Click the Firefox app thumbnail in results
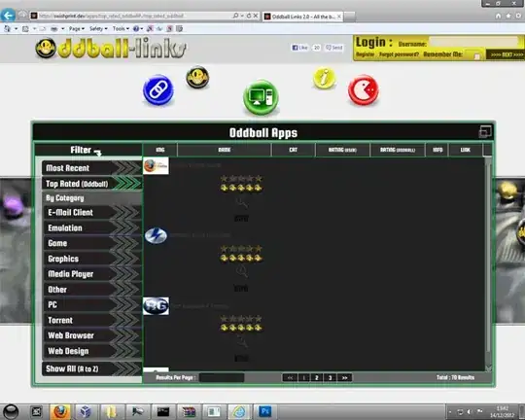Screen dimensions: 525x420 156,165
